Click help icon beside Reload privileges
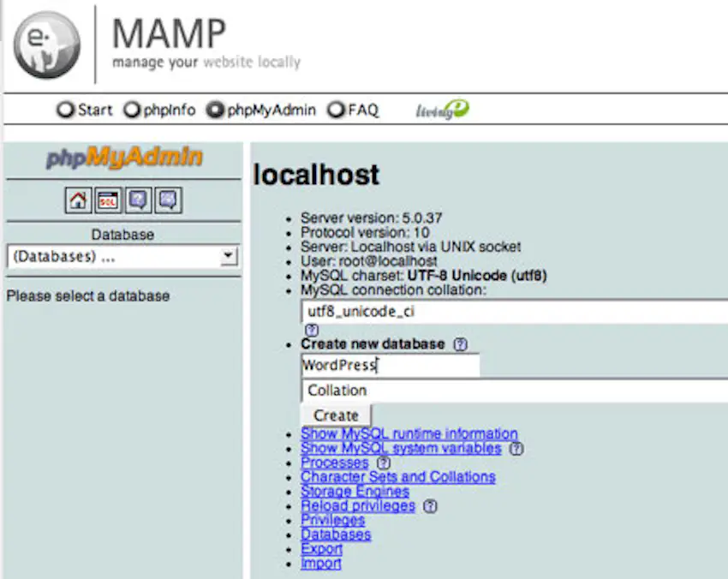The height and width of the screenshot is (579, 728). [430, 506]
